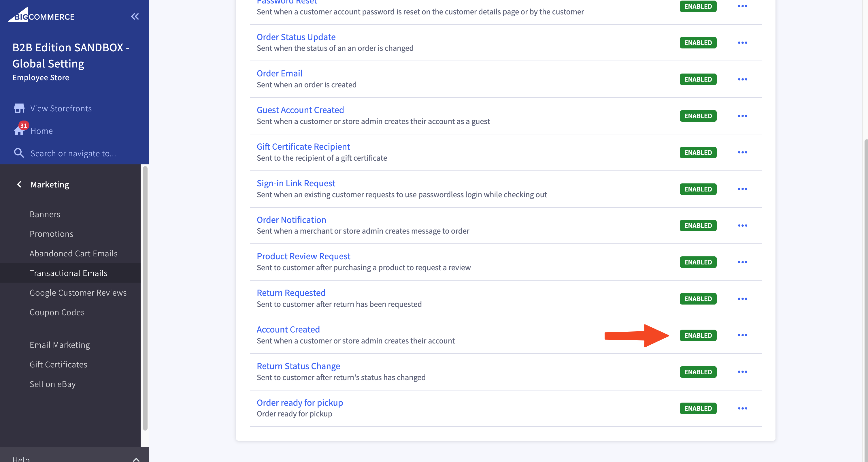Go to Abandoned Cart Emails
The image size is (868, 462).
pyautogui.click(x=73, y=253)
